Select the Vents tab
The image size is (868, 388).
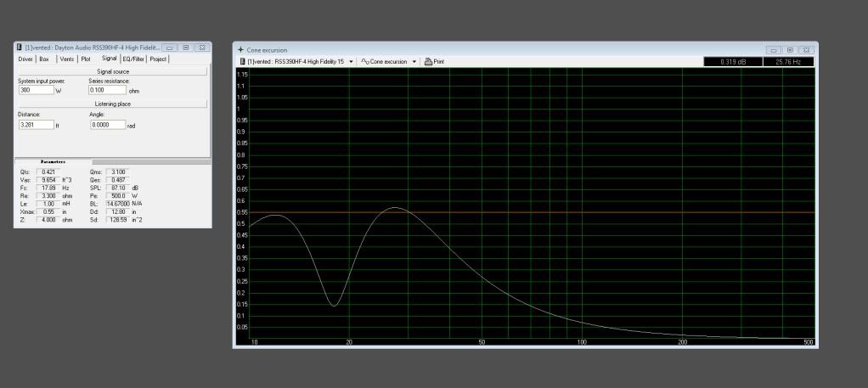click(x=67, y=59)
